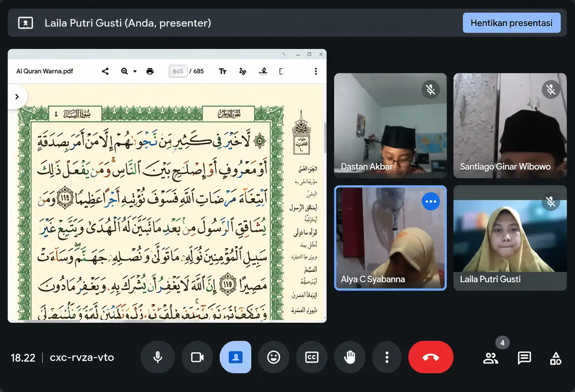Select the highlighter tool in PDF toolbar
This screenshot has height=392, width=575.
coord(263,71)
